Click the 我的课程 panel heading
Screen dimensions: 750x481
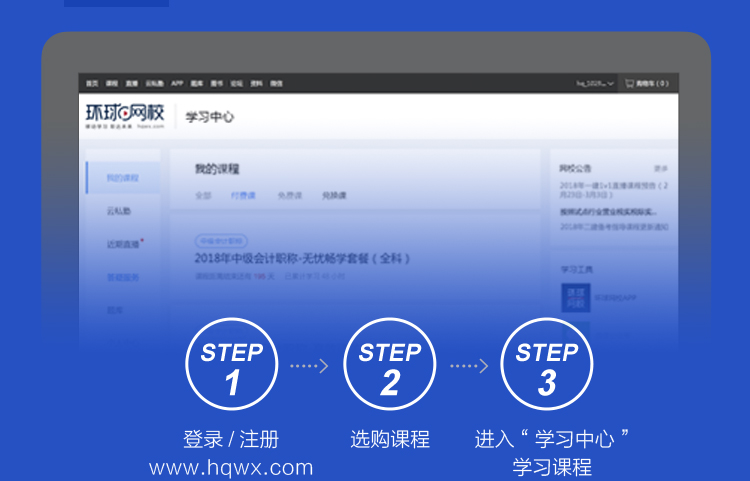(217, 169)
